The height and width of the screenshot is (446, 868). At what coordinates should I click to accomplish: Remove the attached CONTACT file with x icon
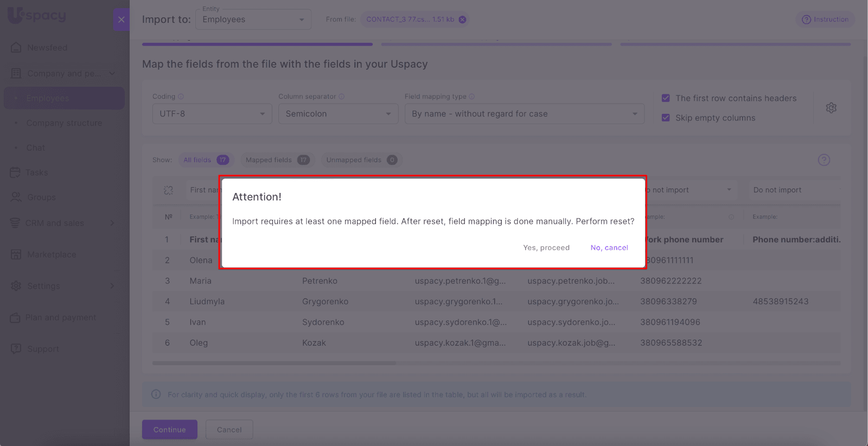(462, 20)
